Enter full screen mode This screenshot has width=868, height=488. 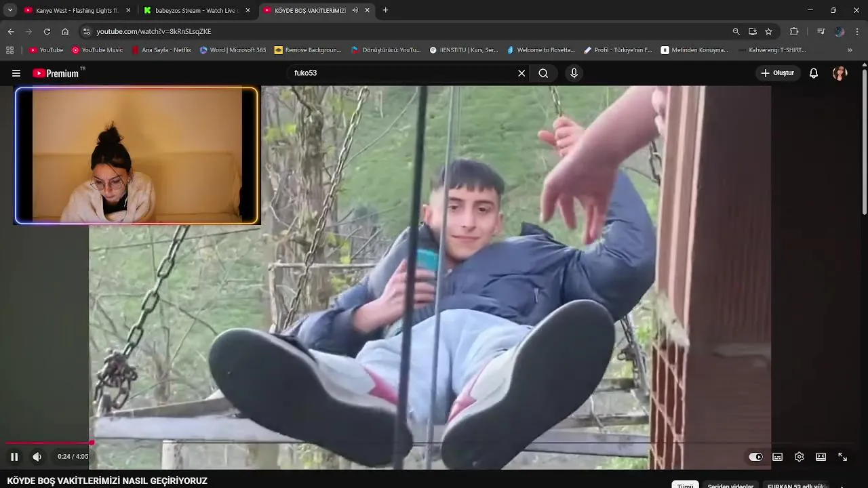843,457
